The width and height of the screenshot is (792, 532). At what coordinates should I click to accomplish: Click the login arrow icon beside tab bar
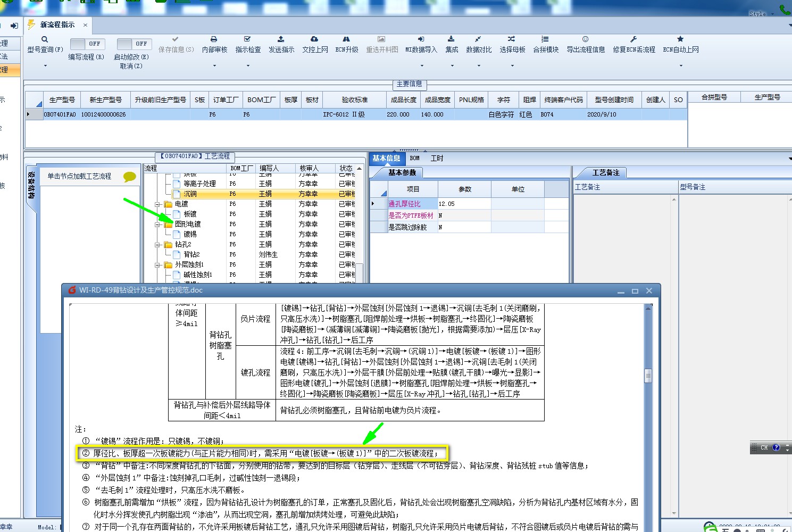coord(14,26)
